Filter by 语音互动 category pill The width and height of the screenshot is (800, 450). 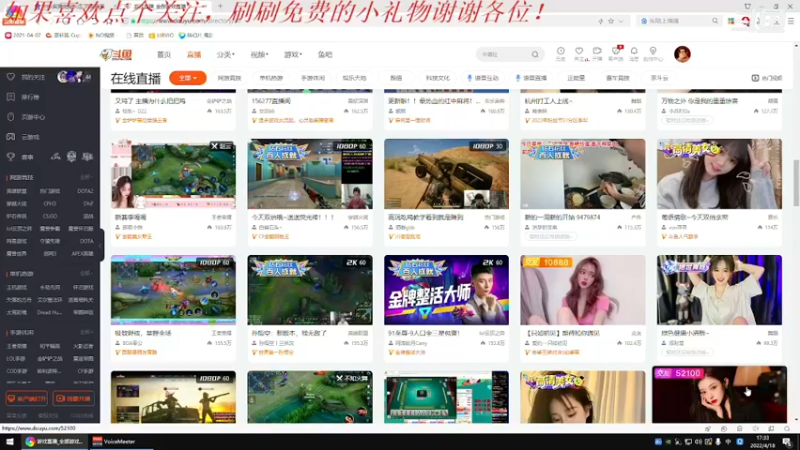(x=483, y=78)
